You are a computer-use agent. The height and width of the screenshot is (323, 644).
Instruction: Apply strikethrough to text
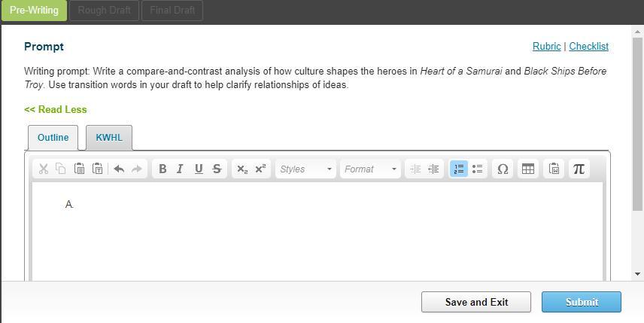pyautogui.click(x=217, y=169)
